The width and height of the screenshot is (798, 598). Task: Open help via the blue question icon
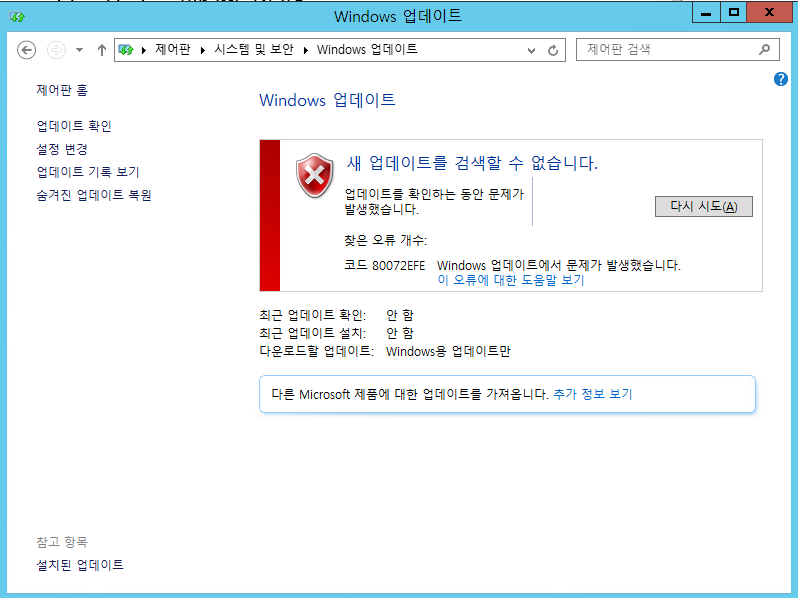pos(781,79)
